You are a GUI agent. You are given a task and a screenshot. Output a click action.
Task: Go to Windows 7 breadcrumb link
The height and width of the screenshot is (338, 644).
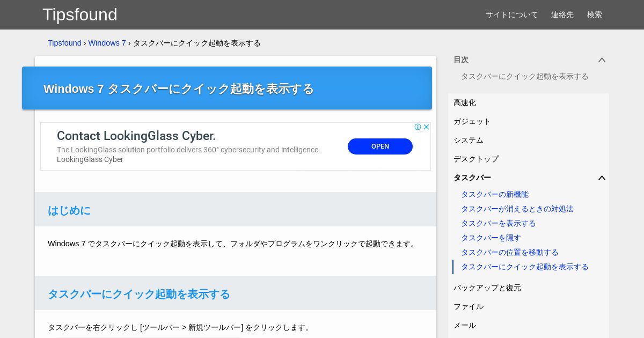point(107,43)
